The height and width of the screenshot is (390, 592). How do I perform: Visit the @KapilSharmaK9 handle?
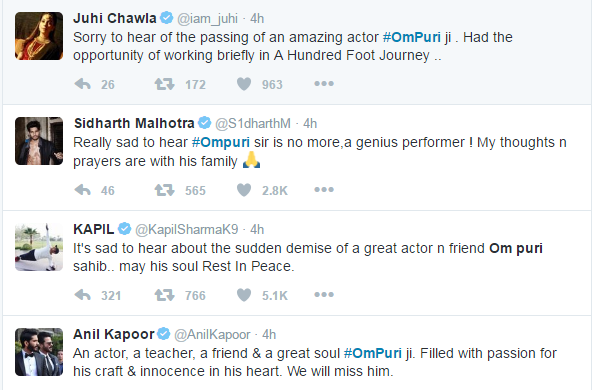coord(187,230)
